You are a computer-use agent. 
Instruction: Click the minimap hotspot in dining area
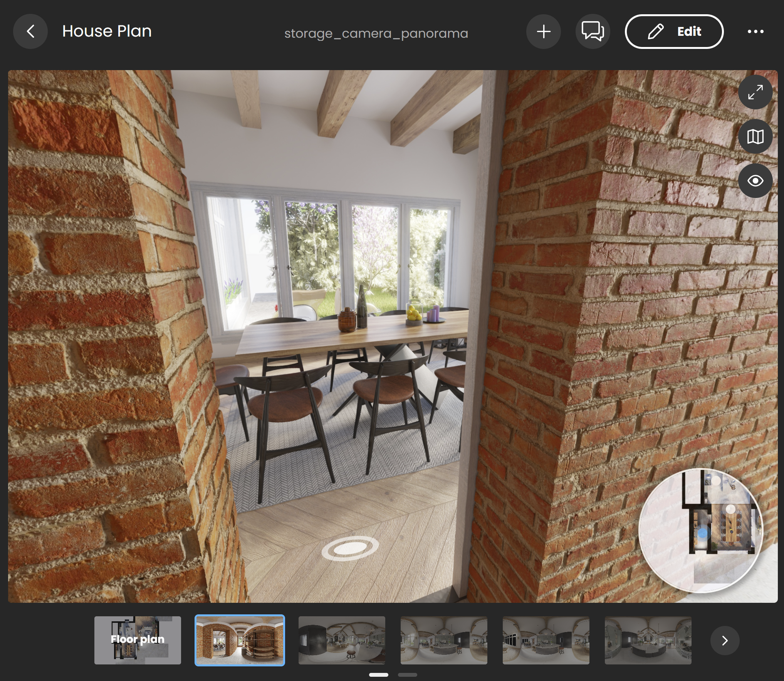[730, 509]
